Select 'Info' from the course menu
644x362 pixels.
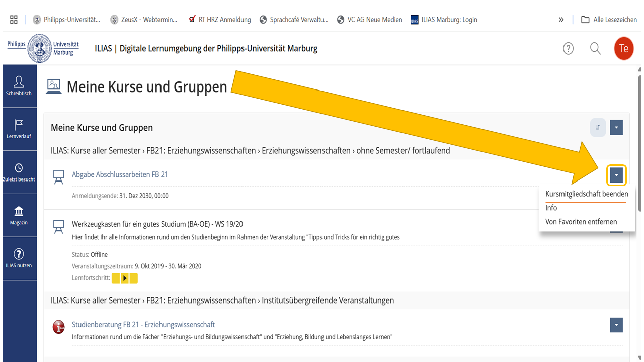coord(551,208)
